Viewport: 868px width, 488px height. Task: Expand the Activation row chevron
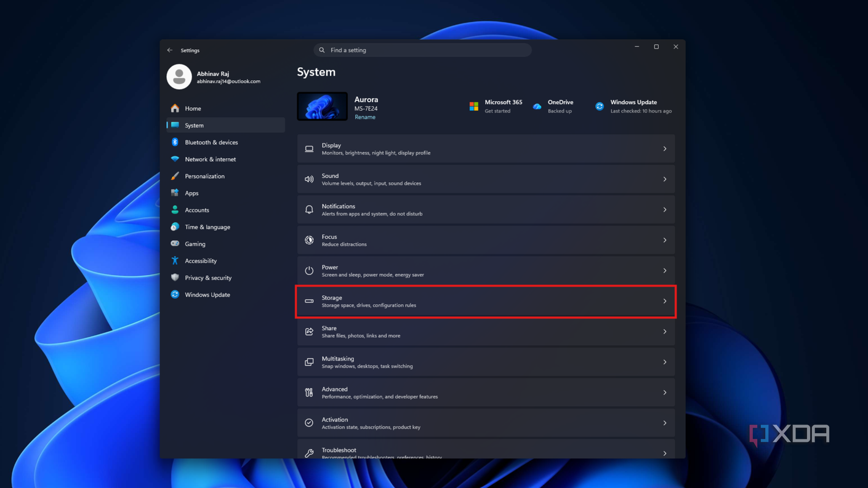click(665, 423)
